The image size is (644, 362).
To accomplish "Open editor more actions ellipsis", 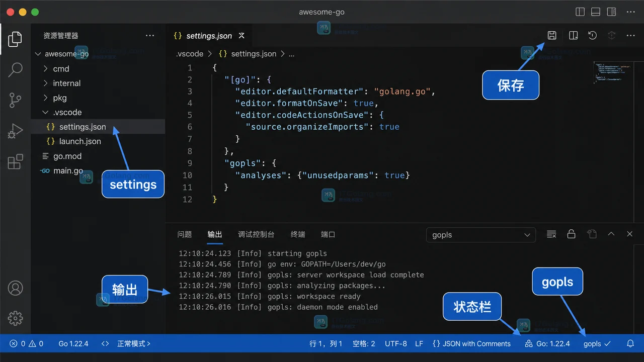I will [x=630, y=35].
